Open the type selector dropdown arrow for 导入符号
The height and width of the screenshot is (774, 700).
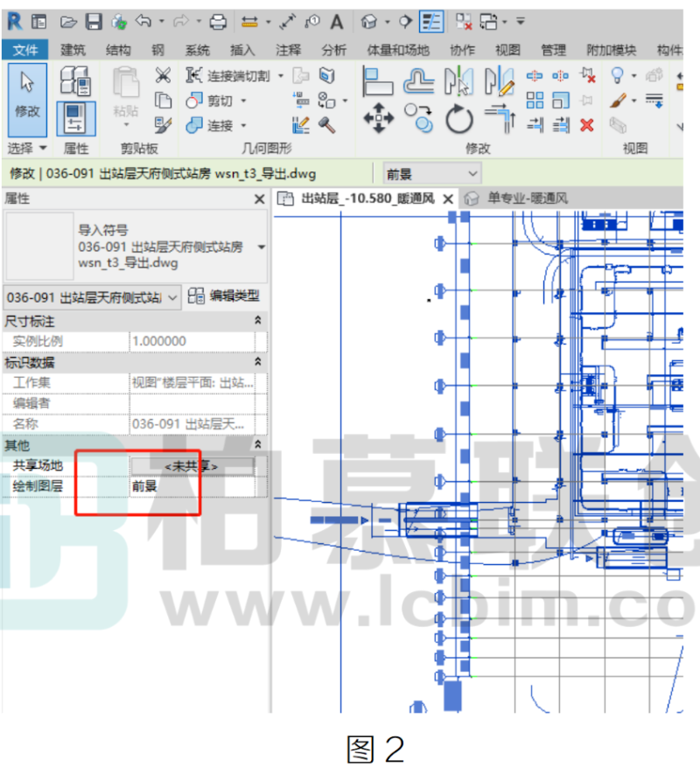point(262,247)
